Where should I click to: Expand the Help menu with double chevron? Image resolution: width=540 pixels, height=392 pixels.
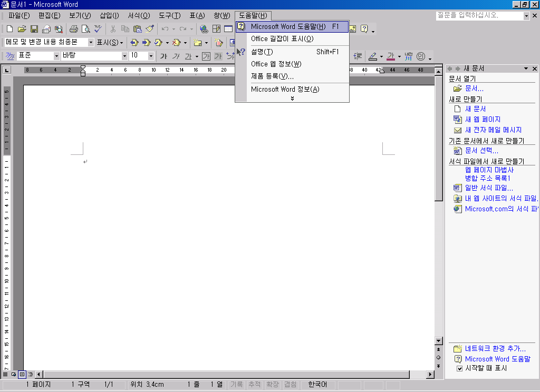pos(292,99)
